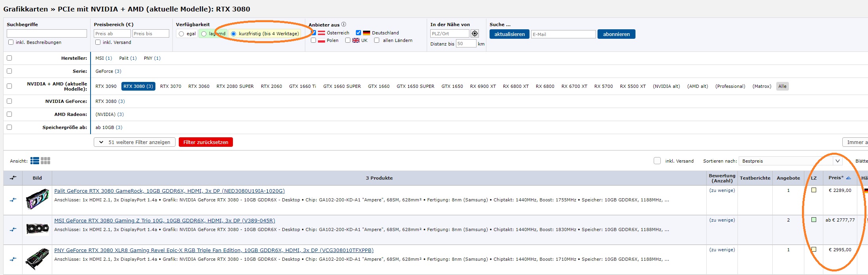This screenshot has height=275, width=868.
Task: Toggle Deutschland vendor checkbox
Action: coord(358,33)
